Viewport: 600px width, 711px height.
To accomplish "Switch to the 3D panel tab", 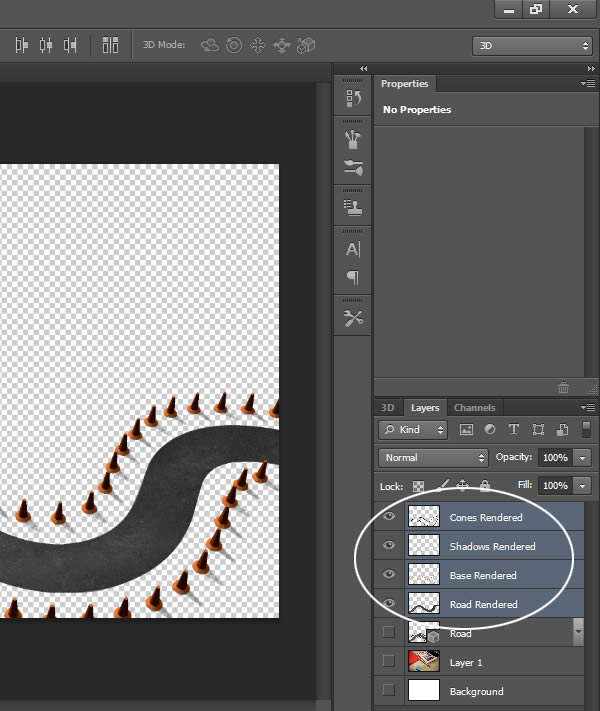I will 387,407.
